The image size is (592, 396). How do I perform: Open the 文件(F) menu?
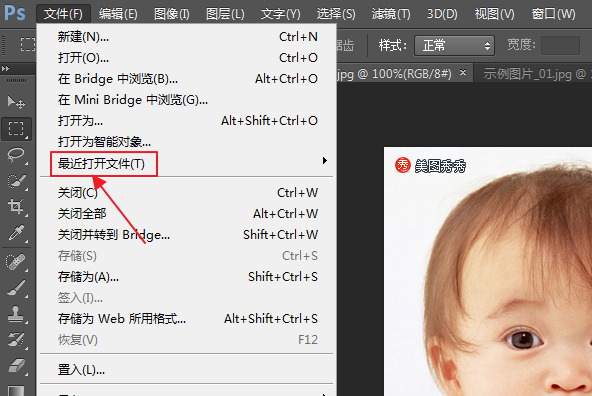(63, 14)
